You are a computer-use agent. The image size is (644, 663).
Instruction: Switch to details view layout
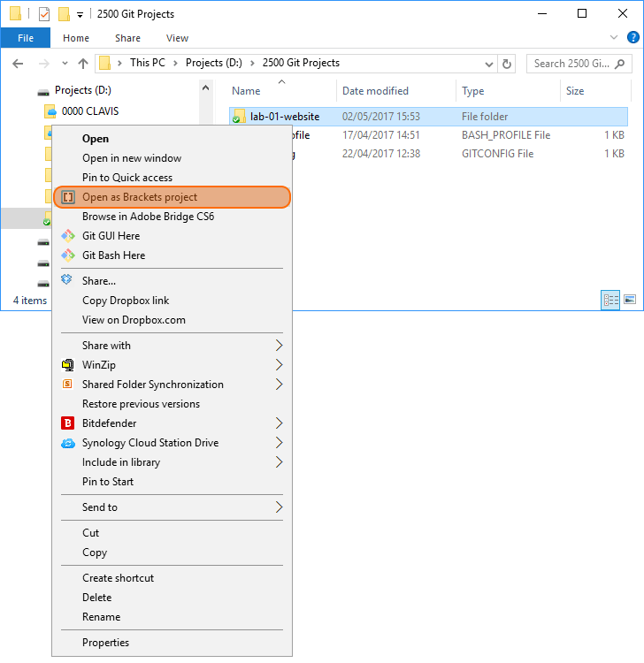[610, 301]
